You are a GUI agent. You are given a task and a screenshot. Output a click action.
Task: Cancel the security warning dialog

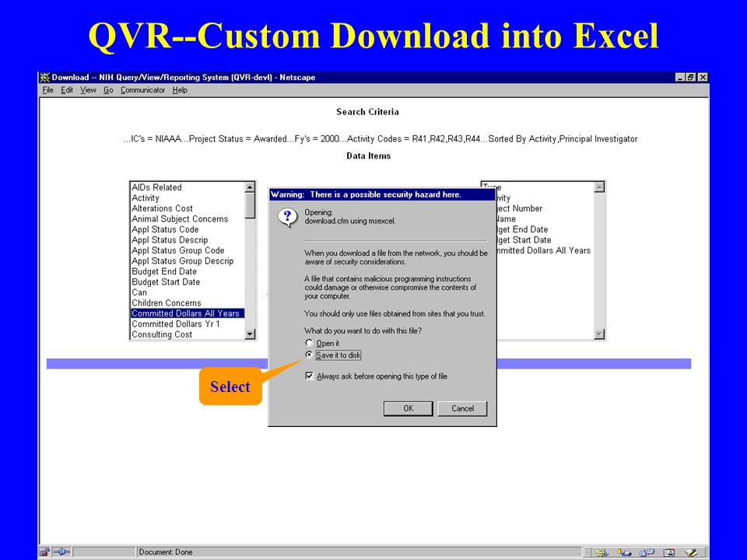(462, 408)
